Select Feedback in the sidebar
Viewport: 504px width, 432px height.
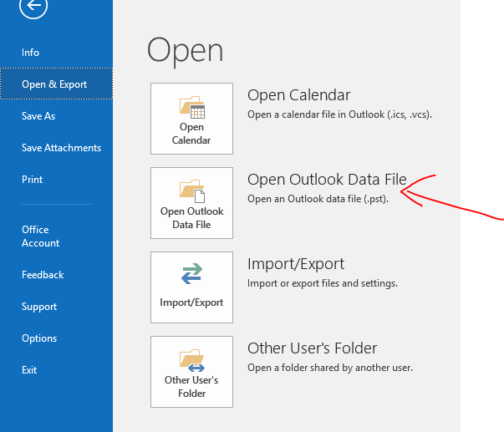43,275
